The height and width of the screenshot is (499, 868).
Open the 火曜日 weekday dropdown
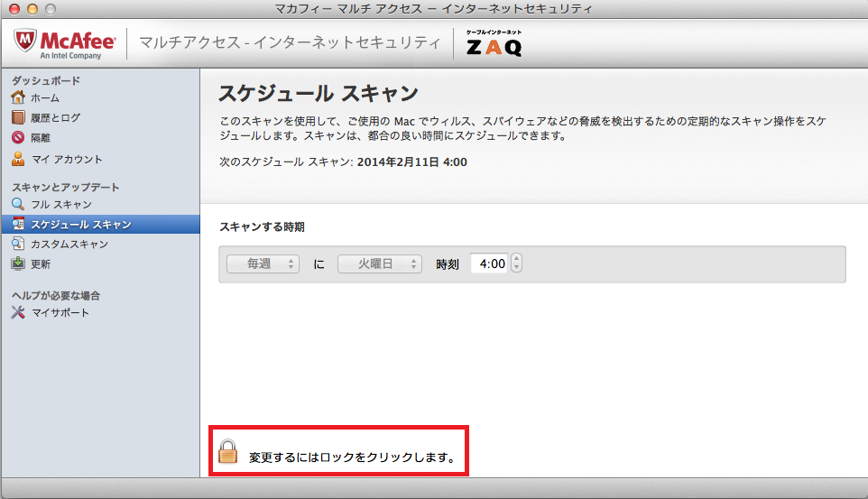pyautogui.click(x=380, y=264)
